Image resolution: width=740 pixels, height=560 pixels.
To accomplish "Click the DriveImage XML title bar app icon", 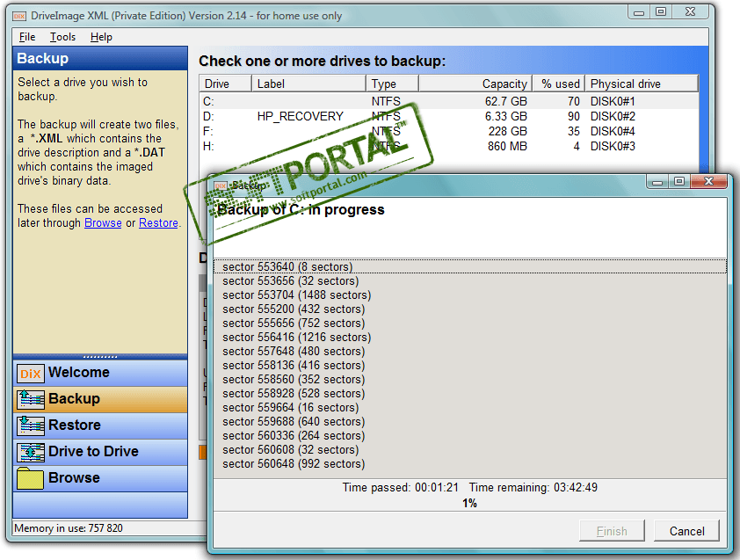I will click(19, 16).
